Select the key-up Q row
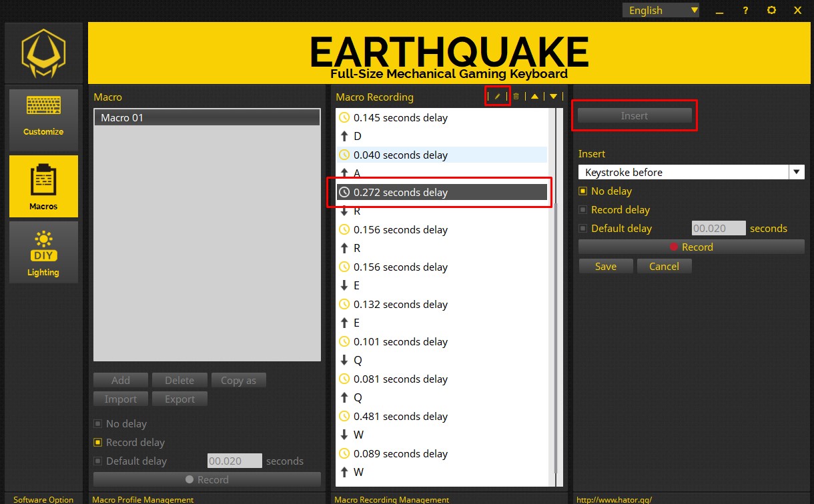 pos(442,397)
